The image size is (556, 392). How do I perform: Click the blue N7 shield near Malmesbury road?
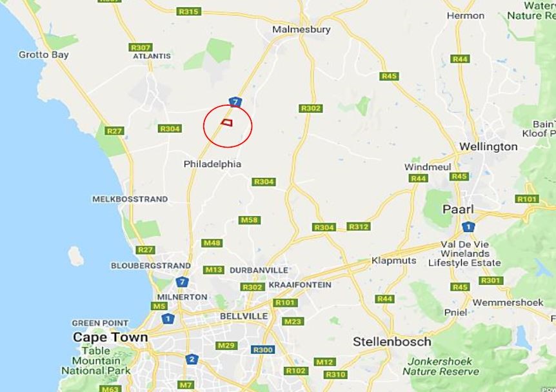click(235, 102)
